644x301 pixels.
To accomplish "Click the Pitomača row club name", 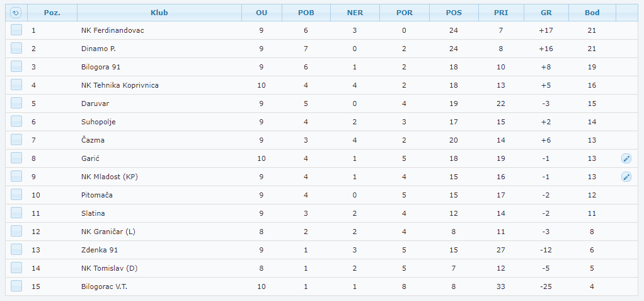I will [97, 195].
